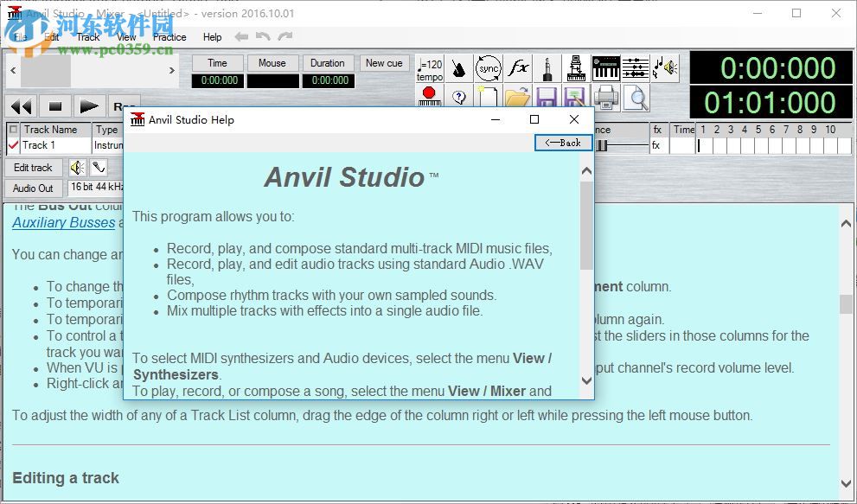
Task: Follow the Auxiliary Busses link
Action: coord(63,223)
